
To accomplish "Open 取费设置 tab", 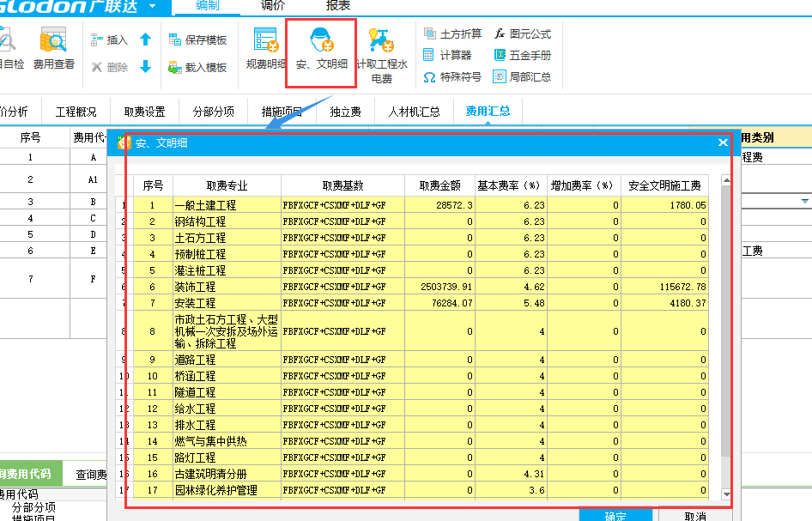I will [x=144, y=112].
